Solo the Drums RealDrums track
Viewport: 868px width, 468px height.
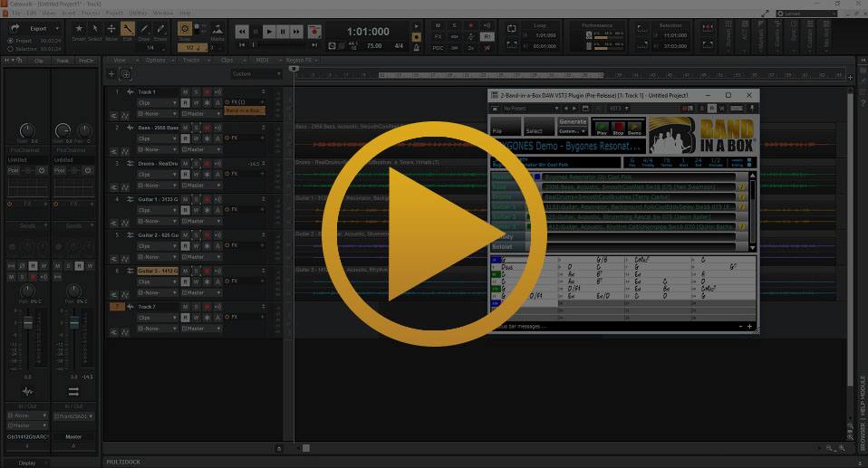pos(196,164)
